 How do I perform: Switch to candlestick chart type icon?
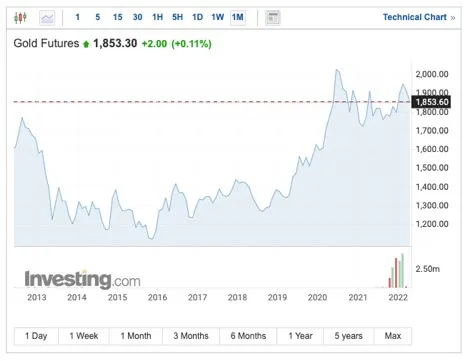20,17
